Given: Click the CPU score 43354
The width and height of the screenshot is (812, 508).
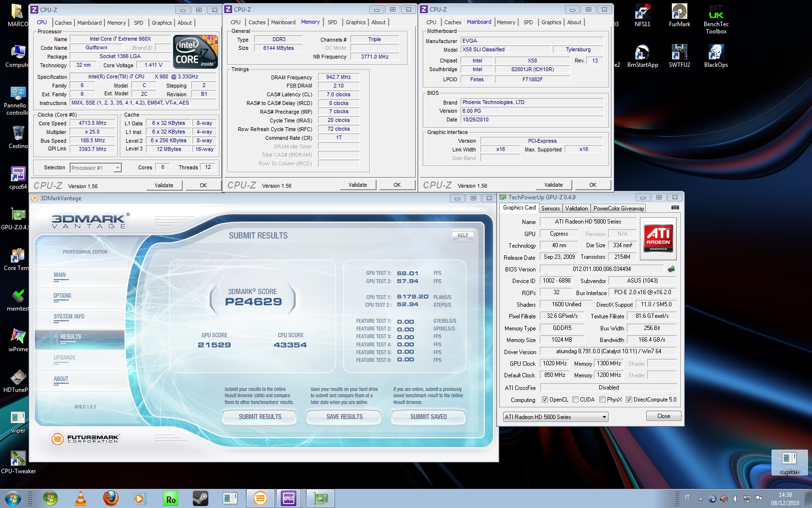Looking at the screenshot, I should click(x=290, y=345).
